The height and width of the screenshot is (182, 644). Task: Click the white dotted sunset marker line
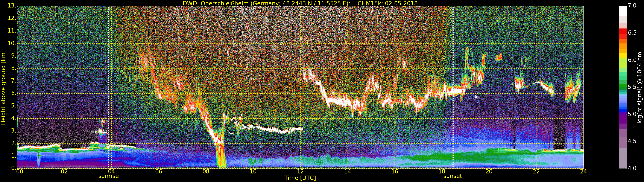(x=453, y=87)
